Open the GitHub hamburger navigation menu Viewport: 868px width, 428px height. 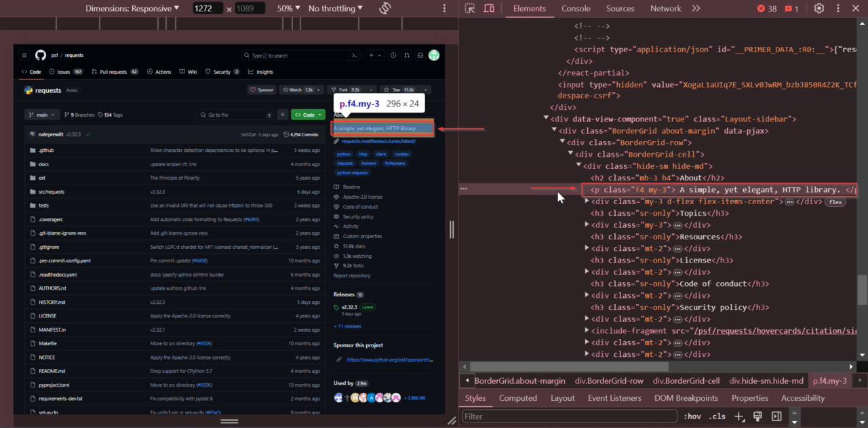[x=24, y=56]
